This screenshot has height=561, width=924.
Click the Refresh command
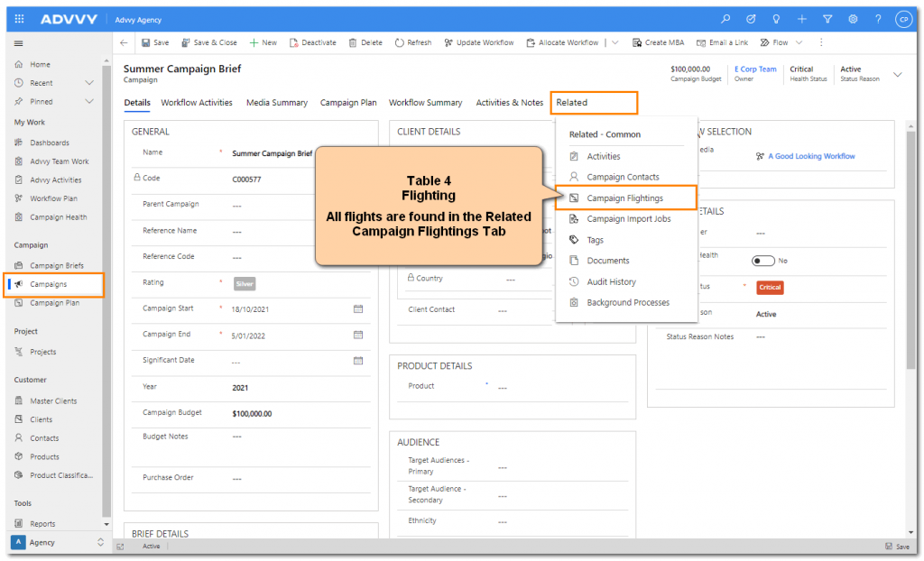coord(413,42)
